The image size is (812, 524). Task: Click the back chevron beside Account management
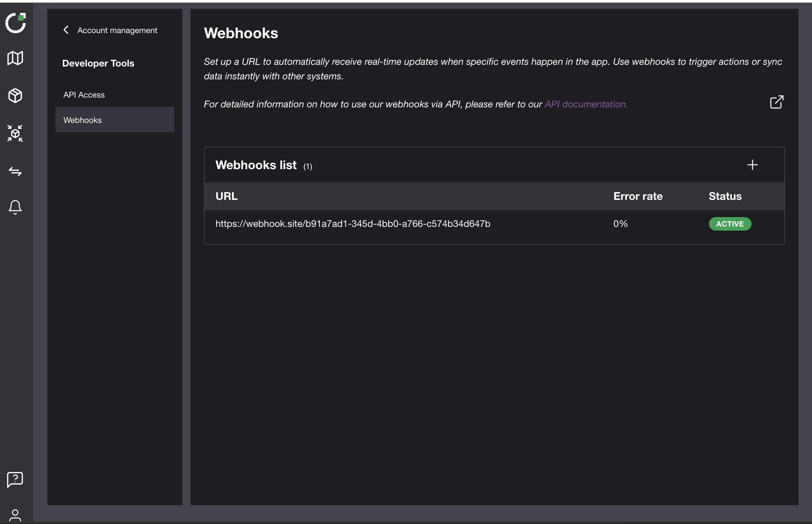66,30
